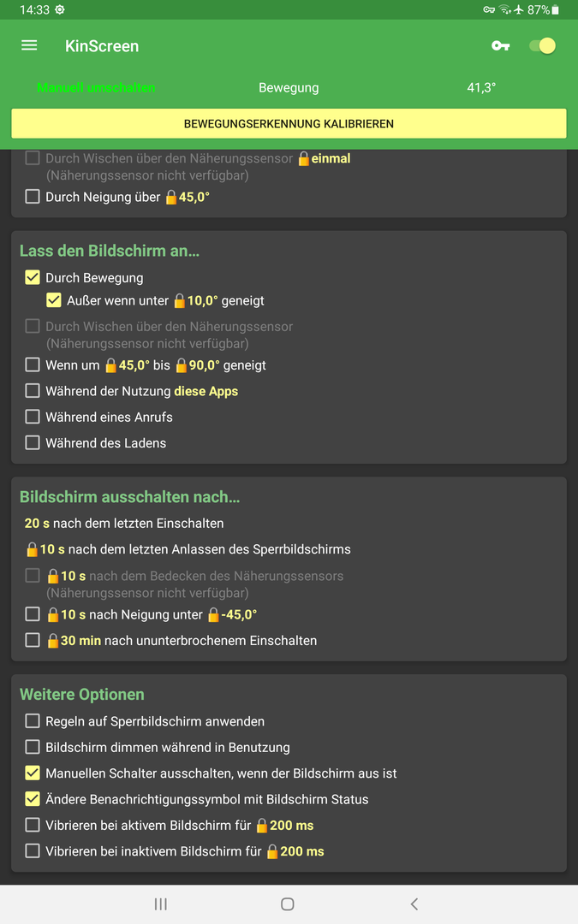Open the recent apps navigation button
Viewport: 578px width, 924px height.
click(x=160, y=904)
